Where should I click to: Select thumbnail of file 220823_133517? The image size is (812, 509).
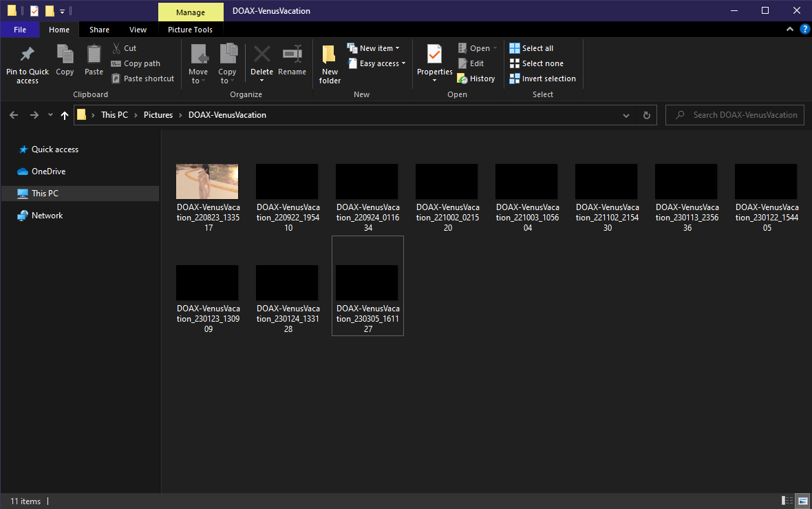click(207, 181)
